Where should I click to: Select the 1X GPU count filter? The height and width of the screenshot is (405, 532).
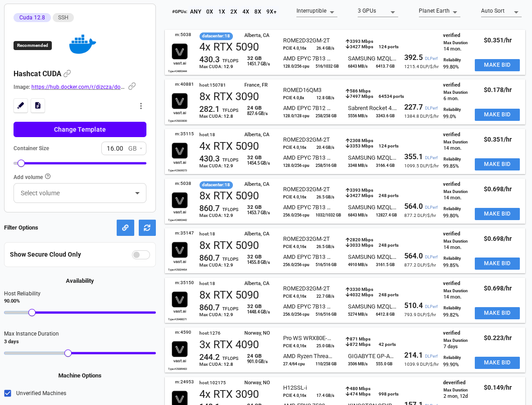[x=222, y=12]
